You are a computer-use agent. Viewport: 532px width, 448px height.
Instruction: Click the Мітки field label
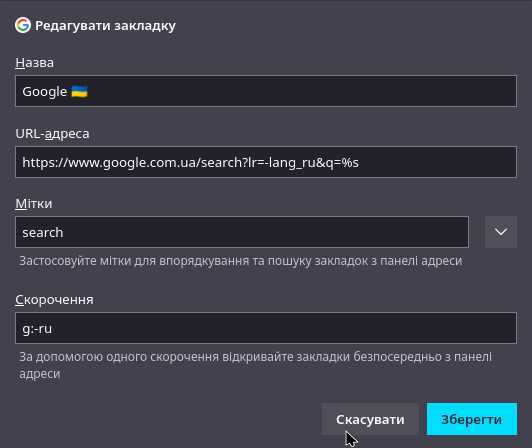[x=34, y=204]
